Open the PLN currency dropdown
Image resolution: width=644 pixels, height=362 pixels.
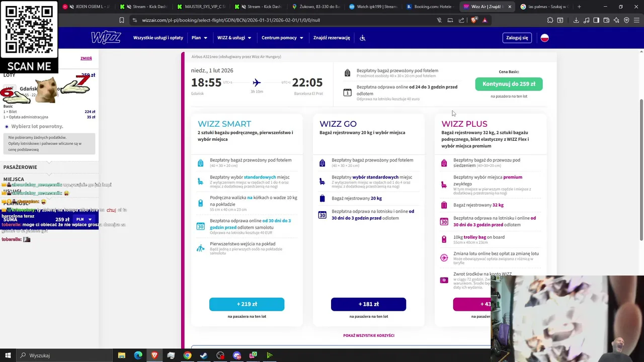(84, 220)
